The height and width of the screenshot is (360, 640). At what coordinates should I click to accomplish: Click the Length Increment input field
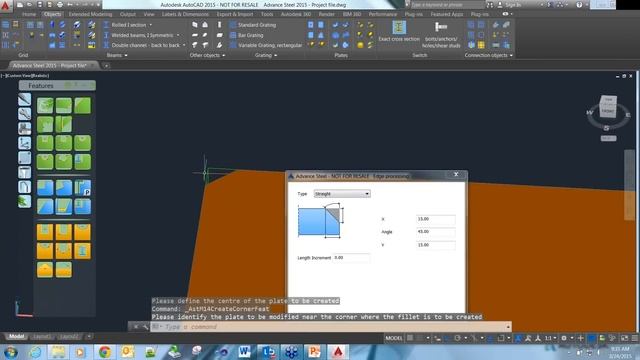pyautogui.click(x=351, y=258)
